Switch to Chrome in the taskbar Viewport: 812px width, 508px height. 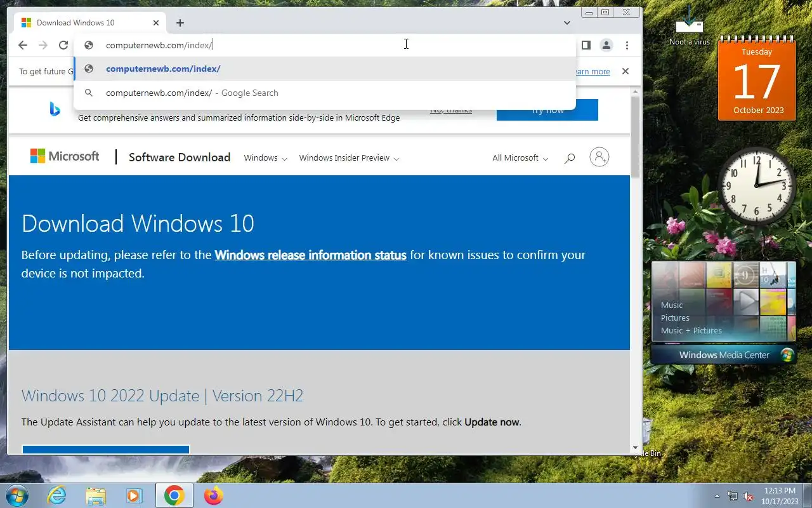(174, 495)
